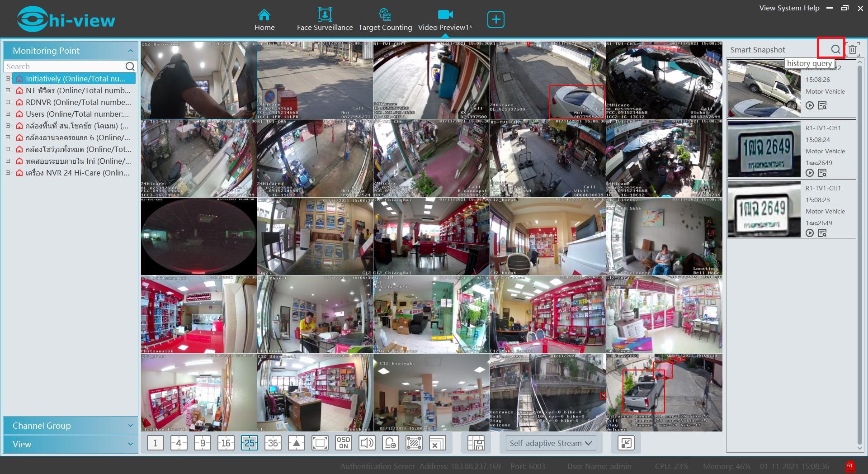Screen dimensions: 868x474
Task: Open the Self-adaptive Stream dropdown
Action: pos(550,443)
